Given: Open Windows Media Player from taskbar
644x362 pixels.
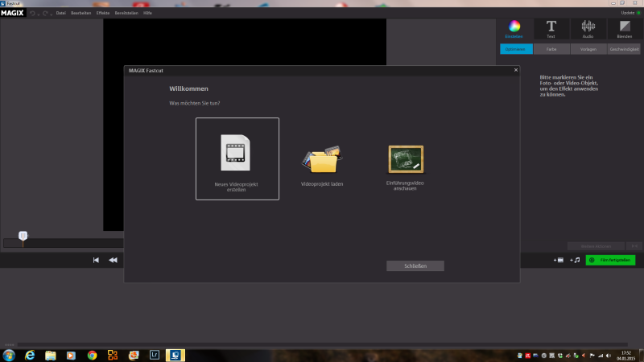Looking at the screenshot, I should tap(71, 355).
